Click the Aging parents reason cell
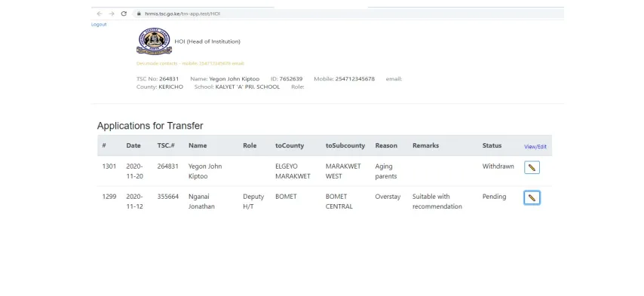The width and height of the screenshot is (644, 296). 386,172
